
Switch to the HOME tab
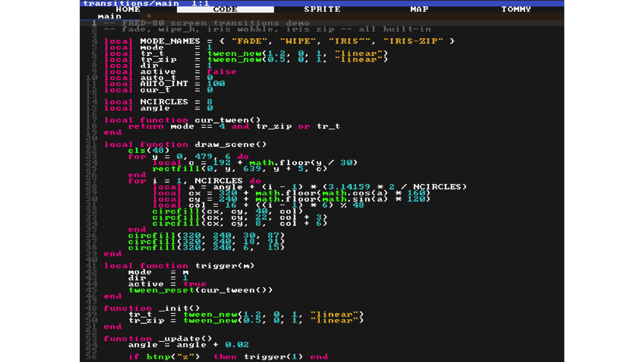(x=128, y=9)
